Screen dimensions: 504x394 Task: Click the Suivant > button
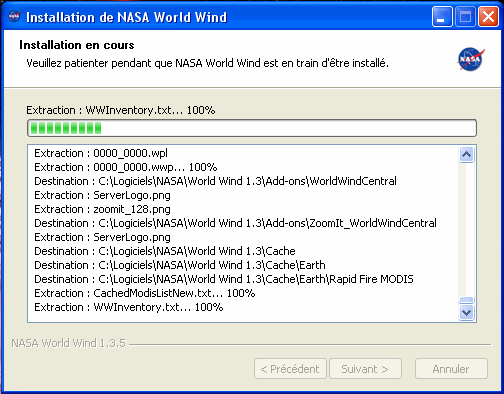[365, 369]
